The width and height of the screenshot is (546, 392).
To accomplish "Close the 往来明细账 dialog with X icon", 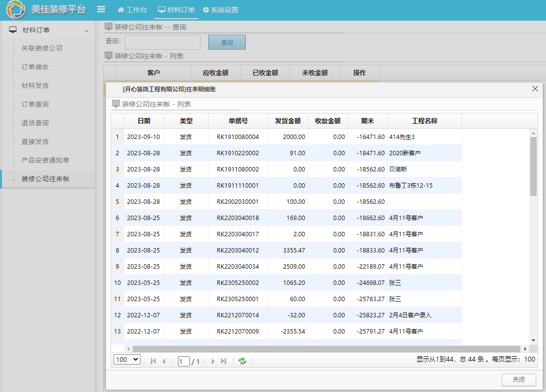I will (535, 89).
